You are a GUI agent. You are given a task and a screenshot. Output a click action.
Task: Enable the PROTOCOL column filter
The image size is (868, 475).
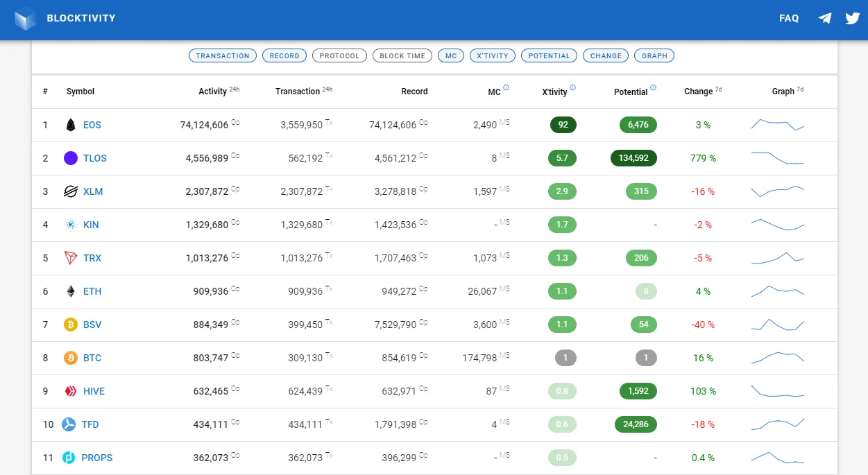[340, 55]
